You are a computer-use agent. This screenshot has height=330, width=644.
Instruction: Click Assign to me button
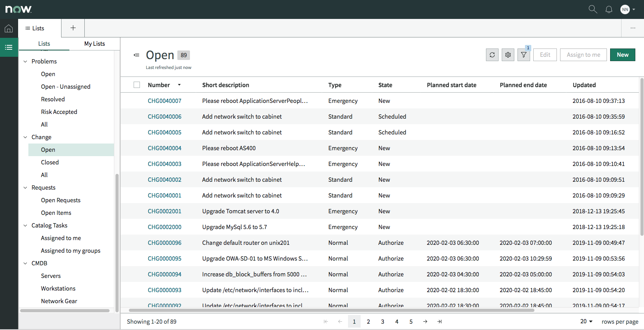click(x=583, y=55)
